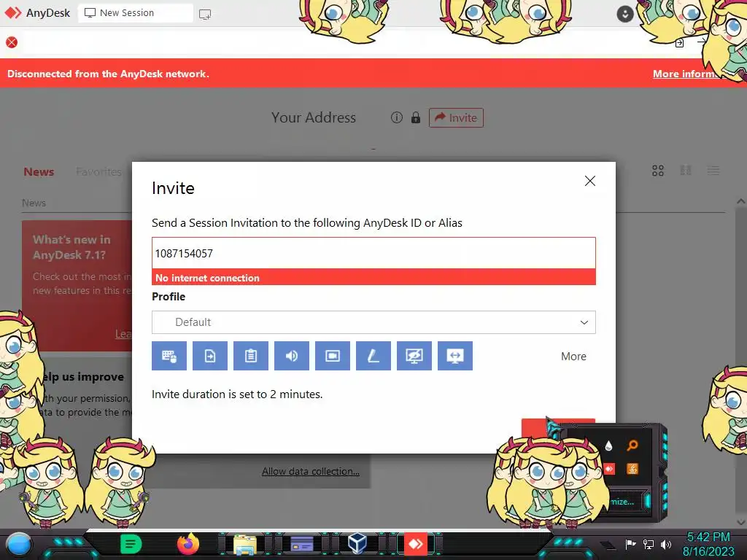This screenshot has width=747, height=560.
Task: Expand More permission options
Action: (573, 356)
